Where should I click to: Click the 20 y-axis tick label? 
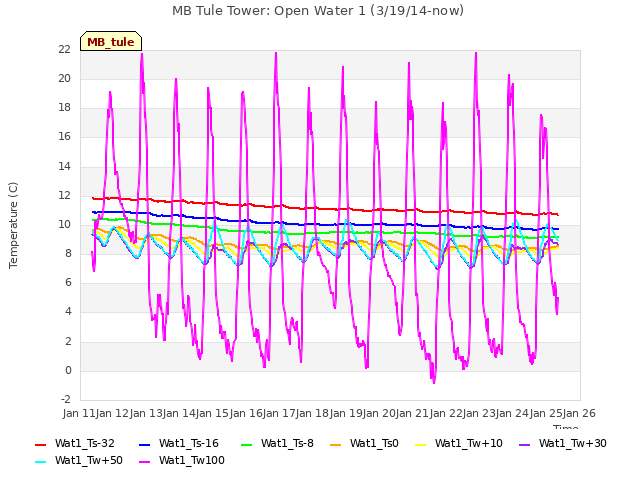[64, 78]
